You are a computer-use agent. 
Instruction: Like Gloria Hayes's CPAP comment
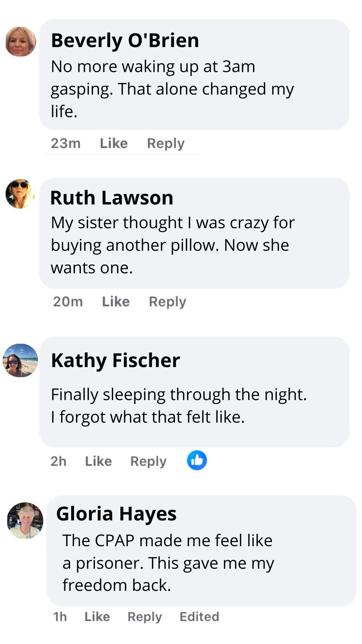pyautogui.click(x=97, y=617)
